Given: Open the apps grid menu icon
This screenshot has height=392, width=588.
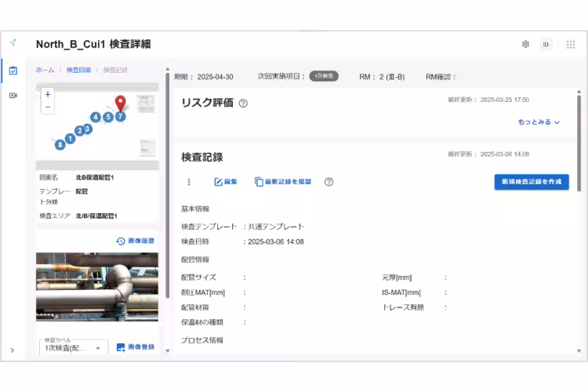Looking at the screenshot, I should pyautogui.click(x=571, y=44).
